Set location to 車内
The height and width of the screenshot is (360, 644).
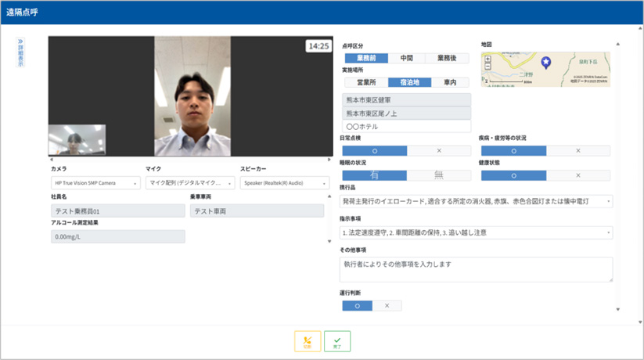coord(450,82)
